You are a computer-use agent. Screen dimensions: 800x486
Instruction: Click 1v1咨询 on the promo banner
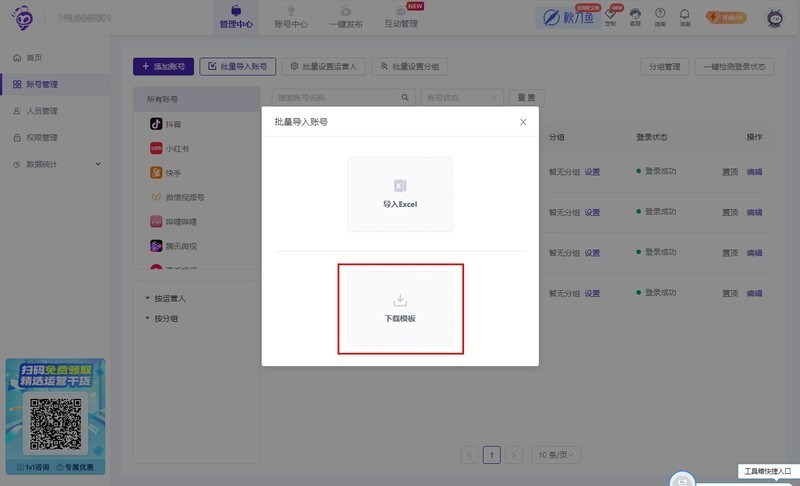coord(34,467)
